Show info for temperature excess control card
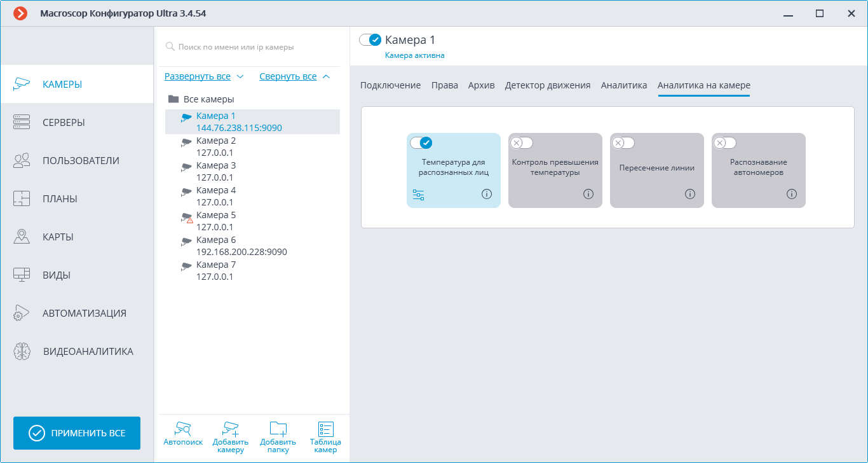Viewport: 868px width, 463px height. point(588,194)
